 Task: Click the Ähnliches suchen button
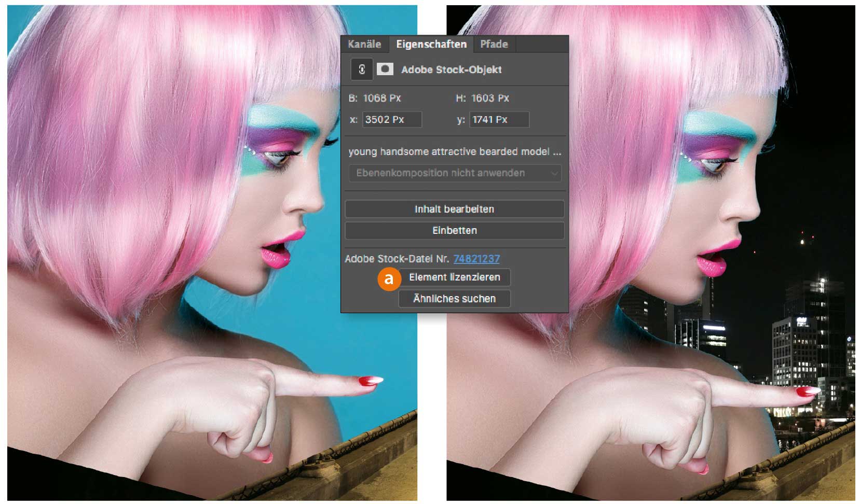pyautogui.click(x=454, y=299)
